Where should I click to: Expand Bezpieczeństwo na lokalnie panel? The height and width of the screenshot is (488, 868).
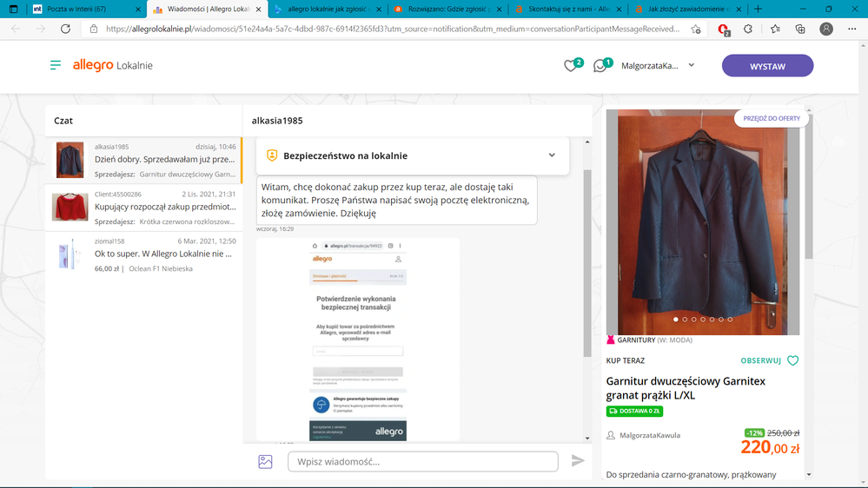click(413, 155)
